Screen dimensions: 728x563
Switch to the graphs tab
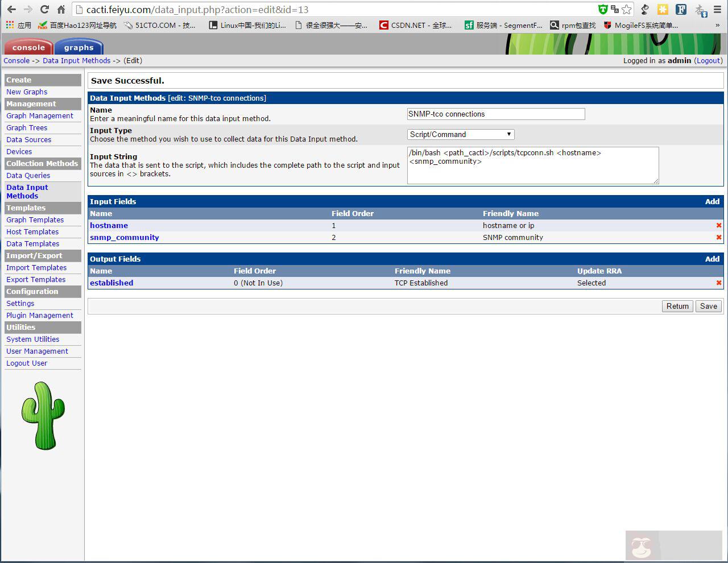coord(78,47)
